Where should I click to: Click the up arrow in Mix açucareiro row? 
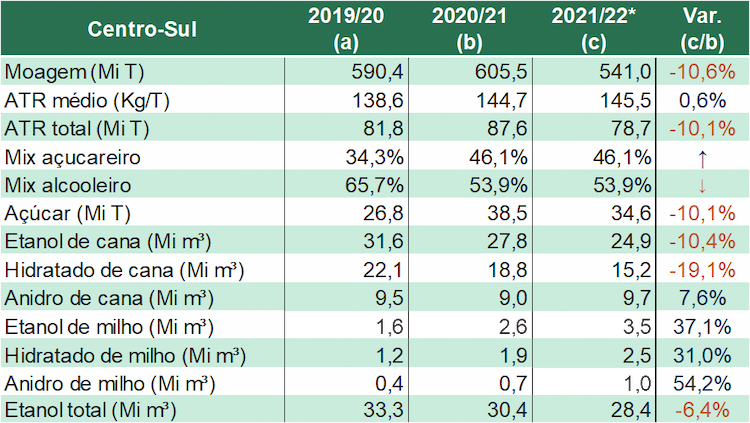(702, 158)
